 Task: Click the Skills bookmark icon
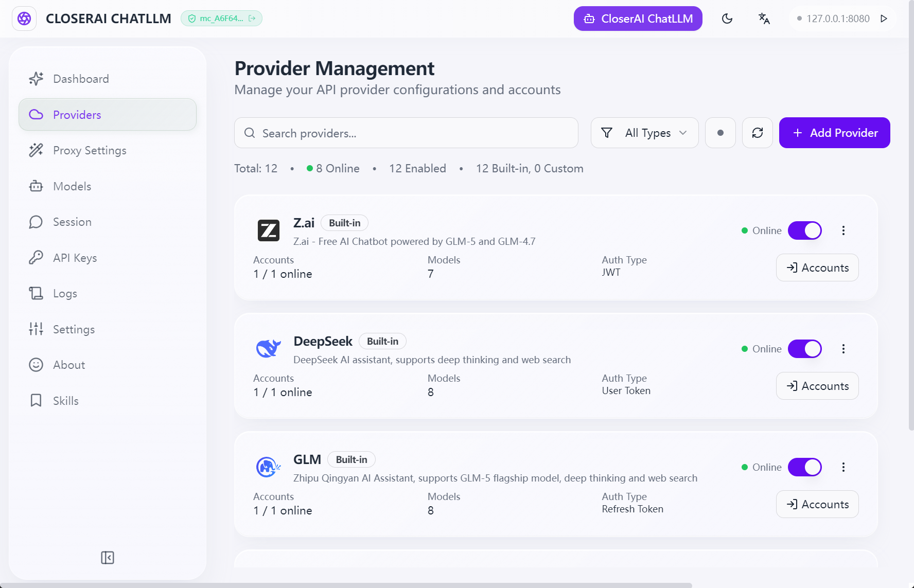tap(36, 401)
